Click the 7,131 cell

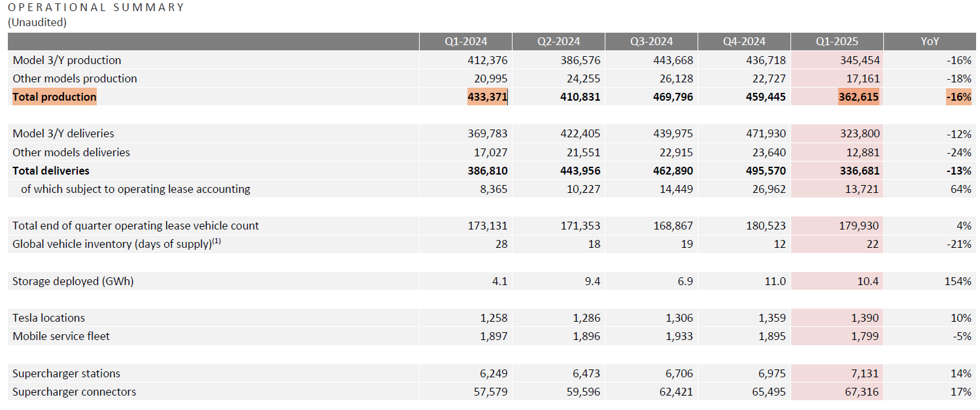pyautogui.click(x=866, y=373)
